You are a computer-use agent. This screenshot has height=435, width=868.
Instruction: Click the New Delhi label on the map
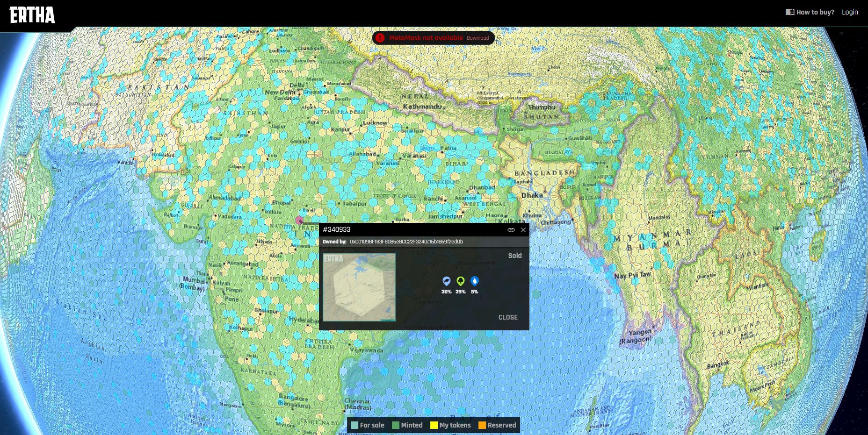pyautogui.click(x=281, y=93)
